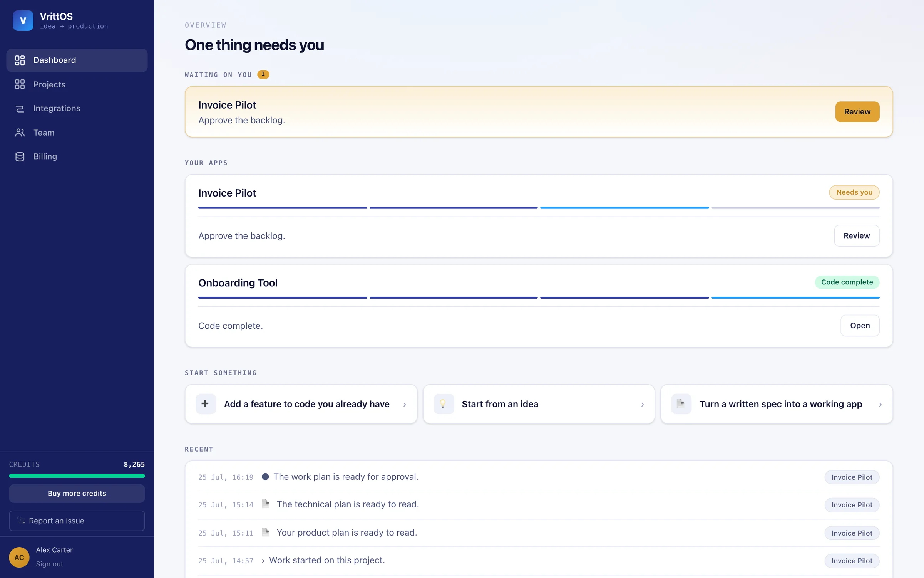Screen dimensions: 924x578
Task: Select Start from an idea card title
Action: tap(500, 404)
